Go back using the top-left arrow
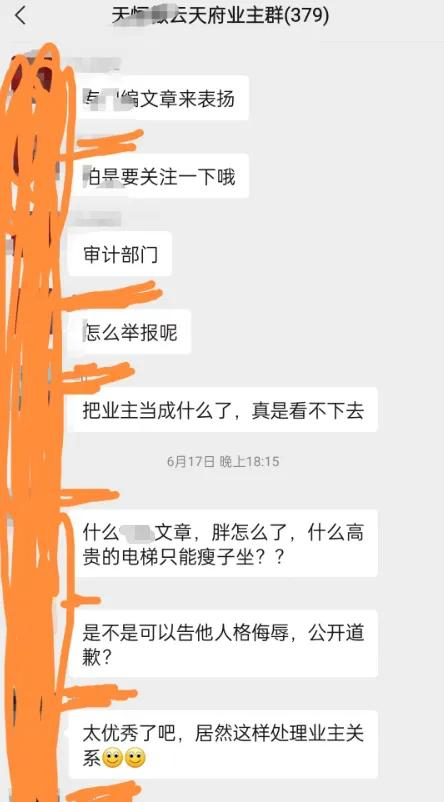 coord(20,16)
